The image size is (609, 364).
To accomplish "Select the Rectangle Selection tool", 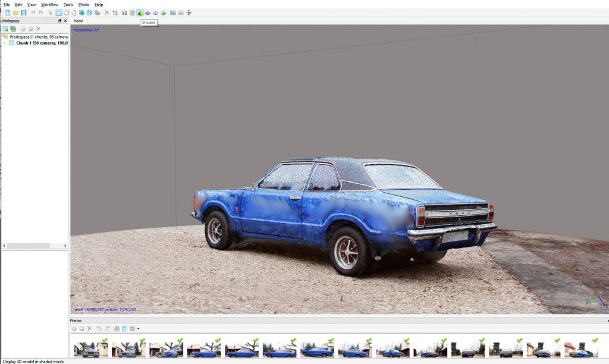I will pyautogui.click(x=58, y=12).
